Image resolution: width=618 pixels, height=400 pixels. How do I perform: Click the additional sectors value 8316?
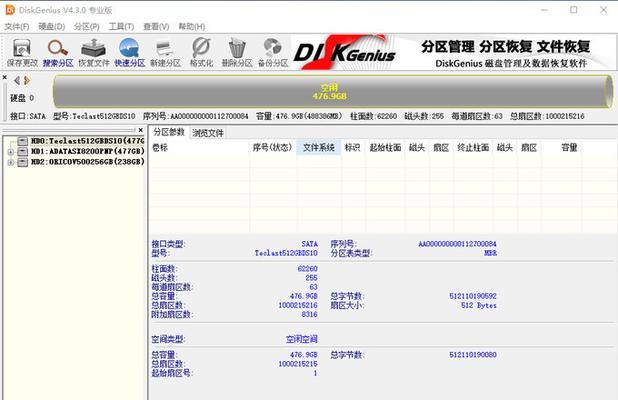point(310,314)
